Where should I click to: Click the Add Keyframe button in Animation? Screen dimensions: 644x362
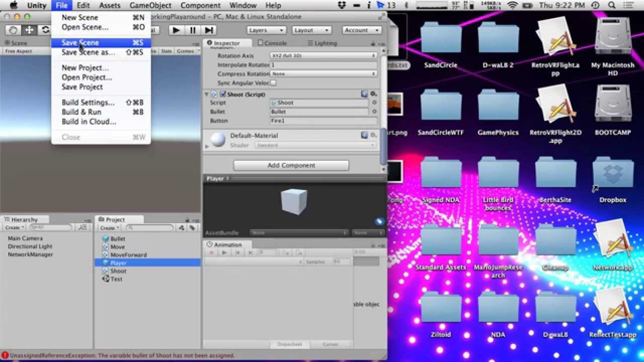tap(286, 253)
